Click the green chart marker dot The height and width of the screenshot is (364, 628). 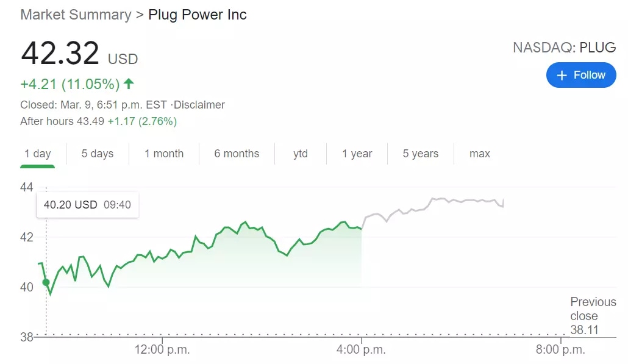coord(46,282)
